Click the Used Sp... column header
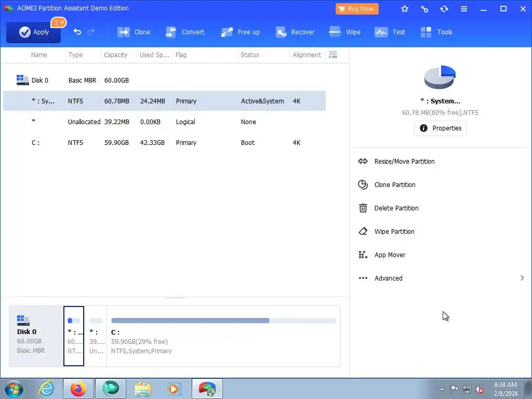The height and width of the screenshot is (399, 532). point(154,55)
